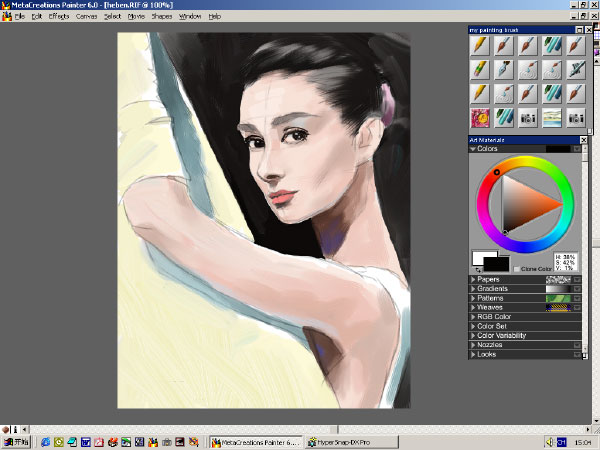Open the Word quick launch icon
This screenshot has height=450, width=600.
coord(85,442)
